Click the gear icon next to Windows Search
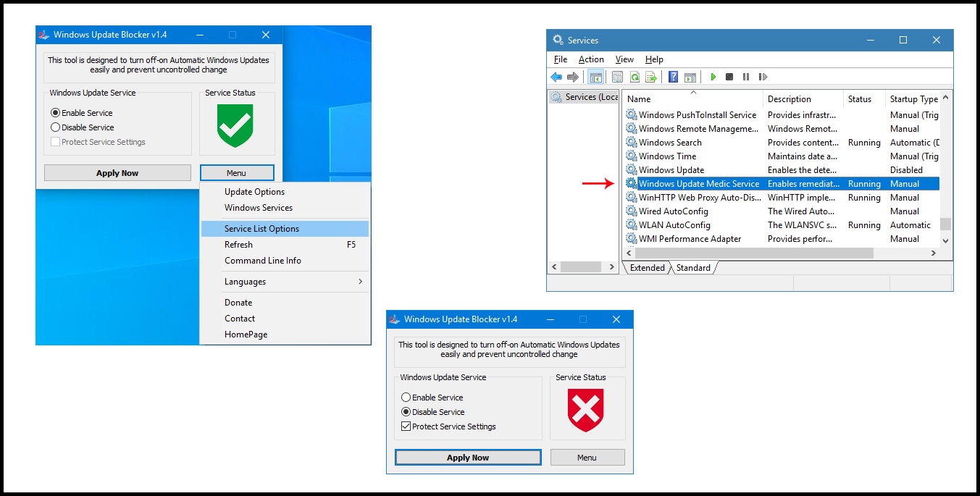The image size is (980, 496). [x=631, y=142]
